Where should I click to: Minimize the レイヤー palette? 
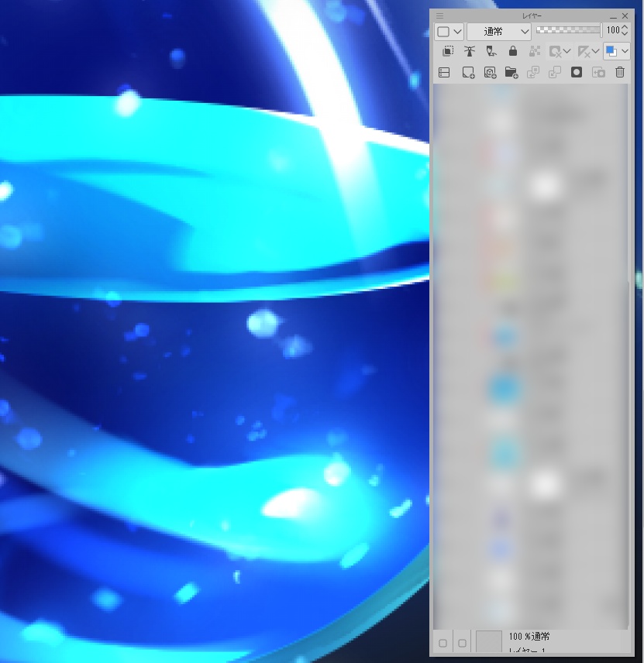[x=613, y=16]
